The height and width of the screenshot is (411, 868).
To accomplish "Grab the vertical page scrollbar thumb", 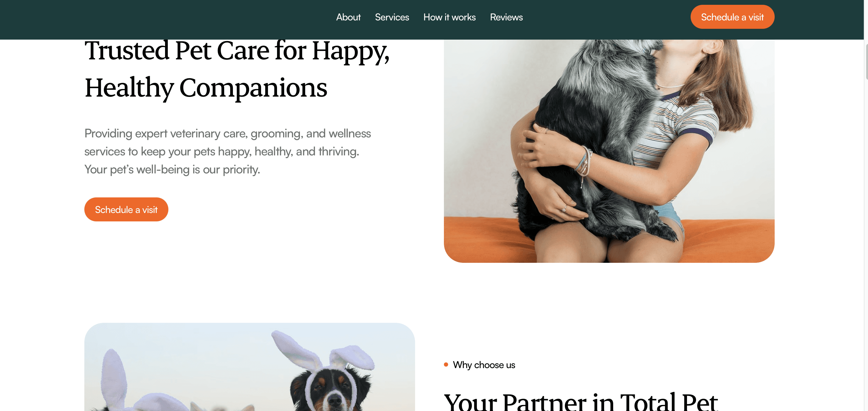I will (866, 62).
